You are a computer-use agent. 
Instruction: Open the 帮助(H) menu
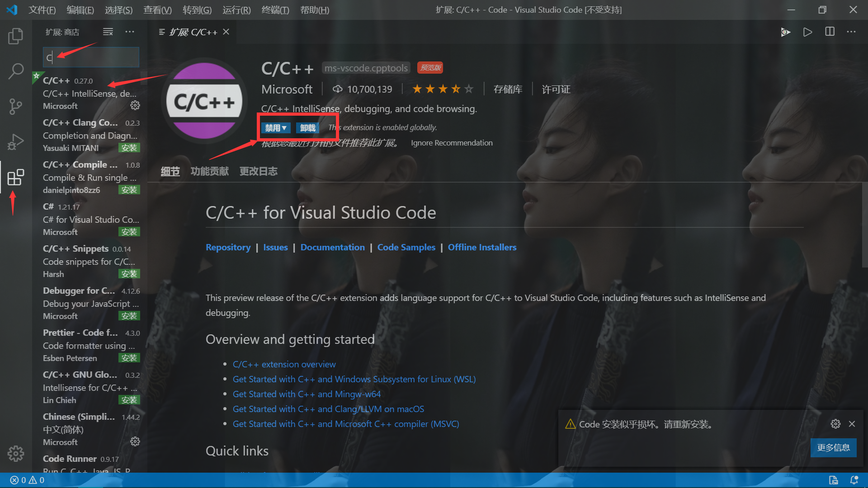pos(315,9)
